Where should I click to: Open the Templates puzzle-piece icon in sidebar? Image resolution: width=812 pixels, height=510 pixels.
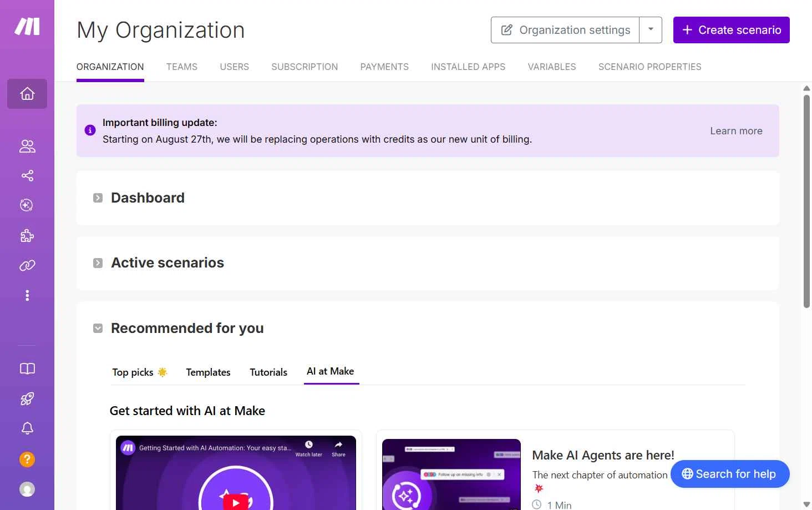tap(27, 236)
